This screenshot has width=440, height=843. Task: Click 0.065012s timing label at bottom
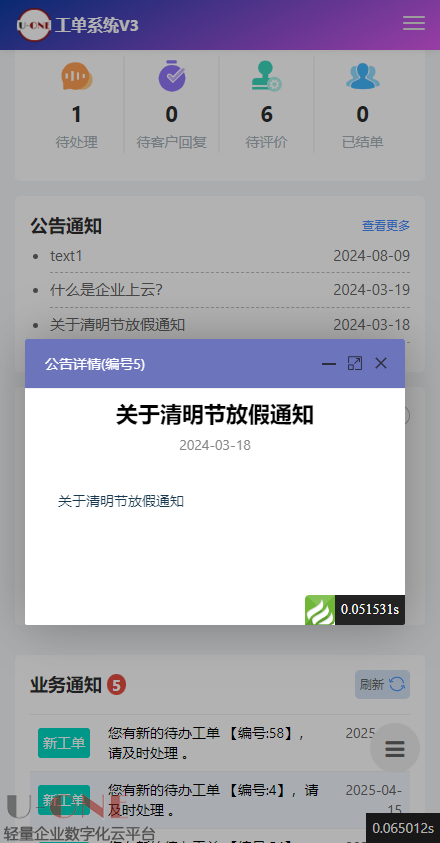[403, 827]
